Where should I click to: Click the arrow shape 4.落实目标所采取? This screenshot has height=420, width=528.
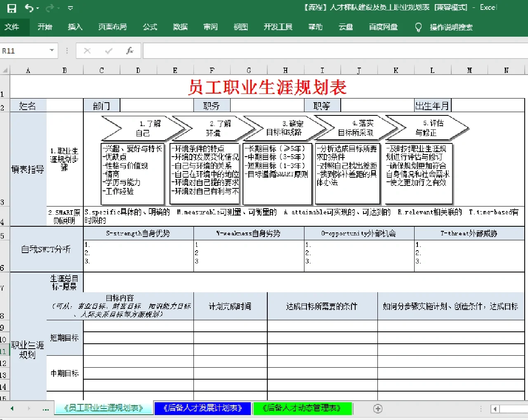click(x=356, y=128)
